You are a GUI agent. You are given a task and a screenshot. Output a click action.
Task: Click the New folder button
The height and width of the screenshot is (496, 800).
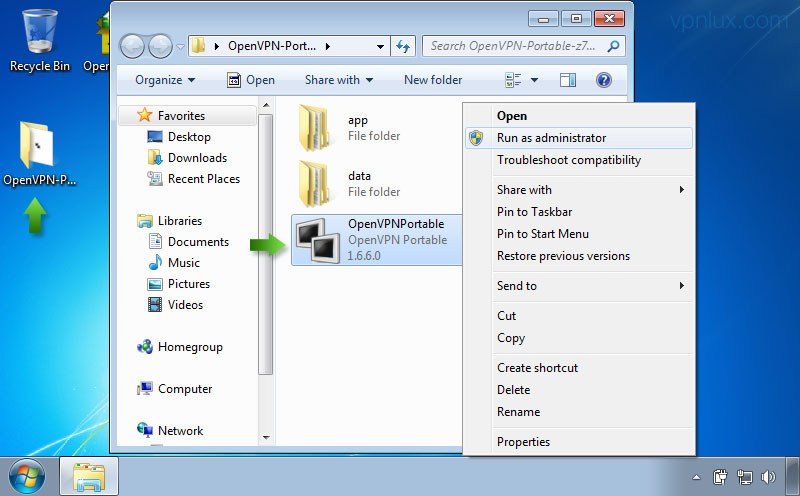click(x=433, y=80)
